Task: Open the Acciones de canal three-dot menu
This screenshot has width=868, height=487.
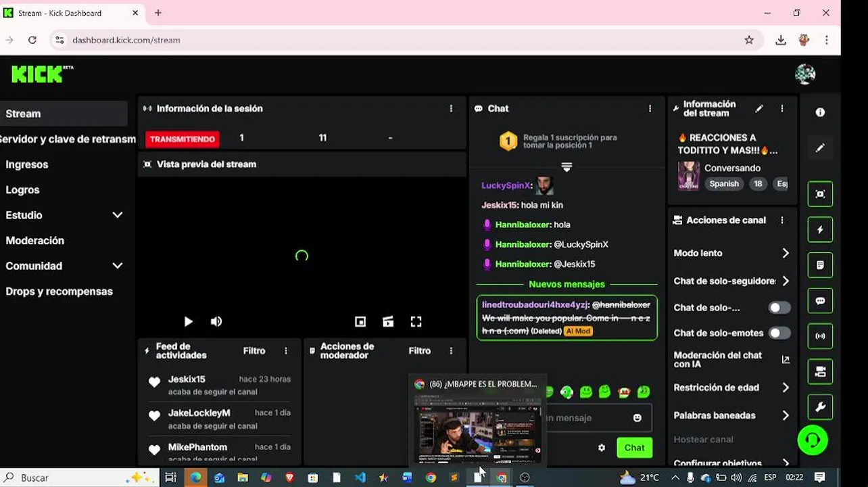Action: (782, 221)
